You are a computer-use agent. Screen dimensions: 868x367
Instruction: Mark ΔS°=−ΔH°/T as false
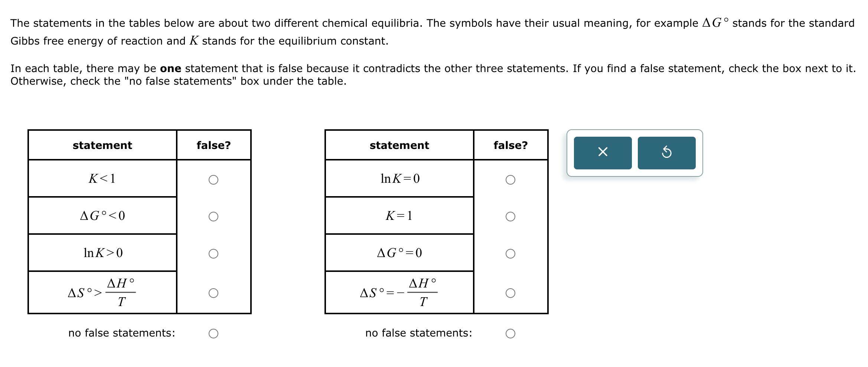point(511,293)
